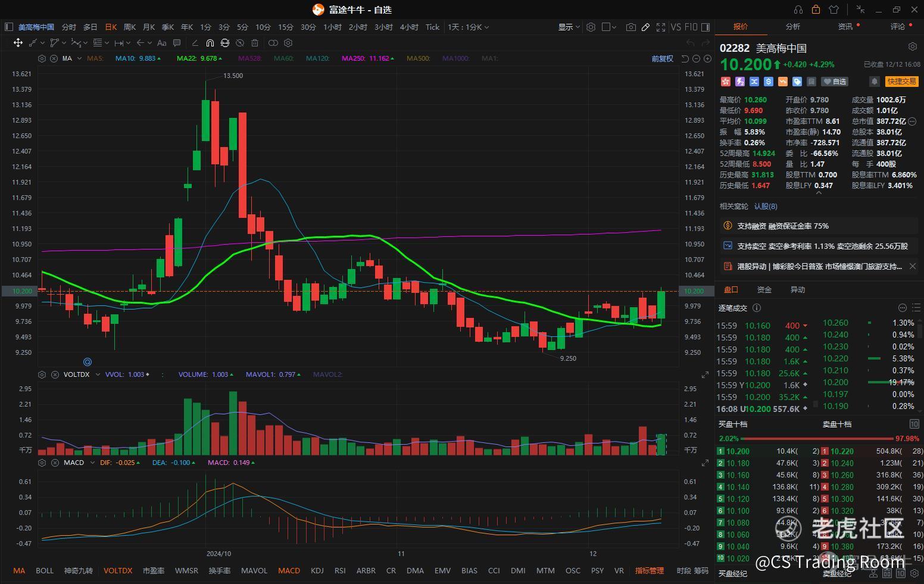Pick the eraser drawing tool
This screenshot has height=584, width=924.
point(195,43)
